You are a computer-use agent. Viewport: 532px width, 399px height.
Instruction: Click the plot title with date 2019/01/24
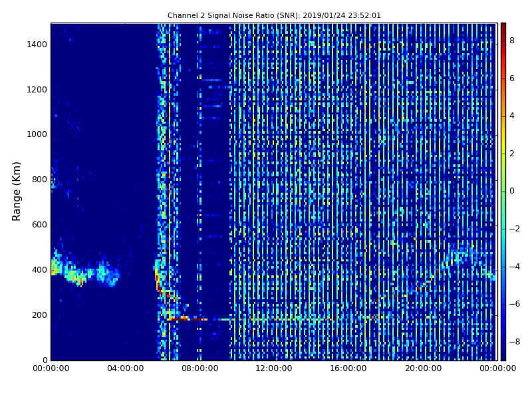coord(274,15)
